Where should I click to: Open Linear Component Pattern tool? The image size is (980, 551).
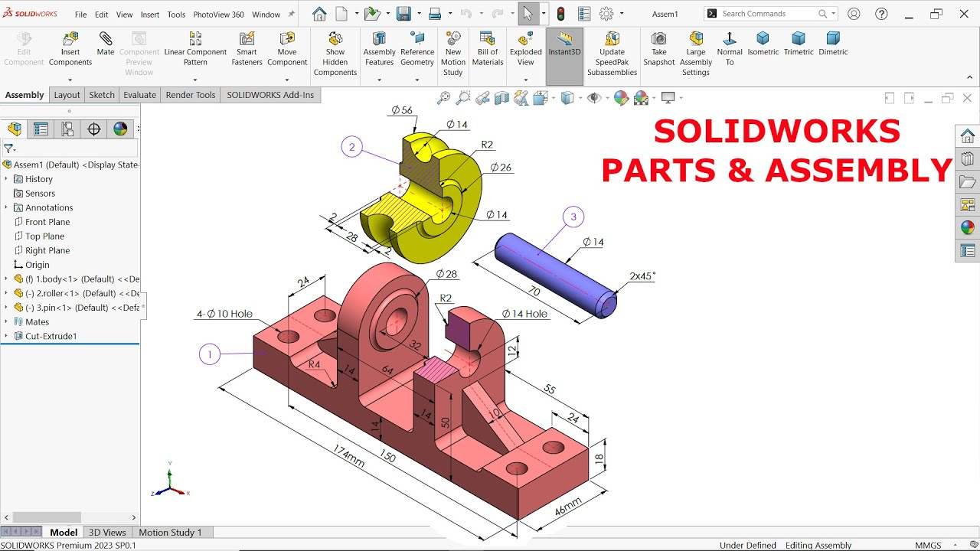coord(195,50)
